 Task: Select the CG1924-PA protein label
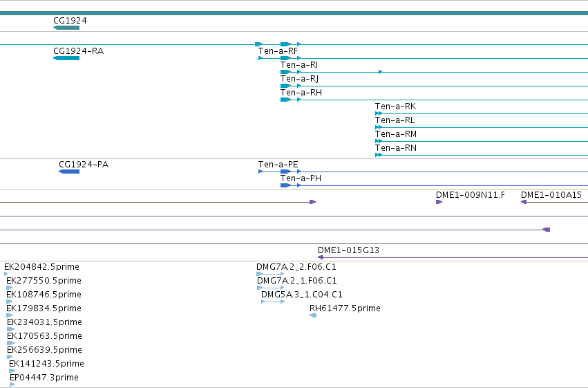click(x=84, y=165)
